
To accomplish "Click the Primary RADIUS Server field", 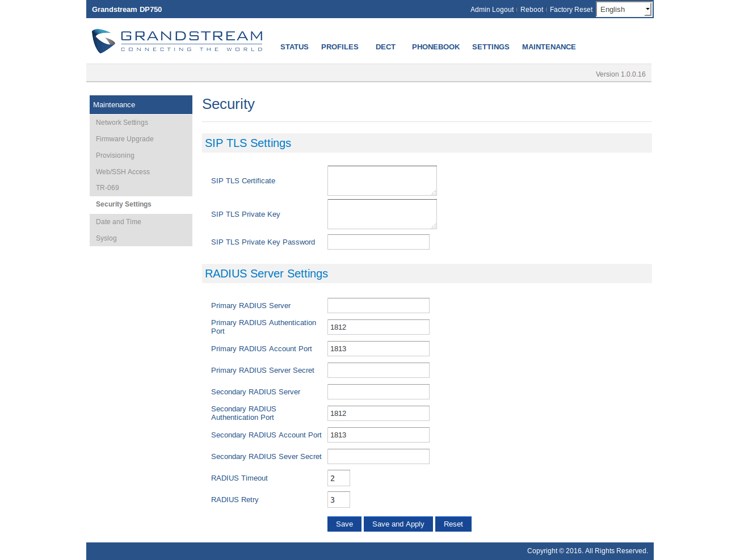I will (378, 306).
